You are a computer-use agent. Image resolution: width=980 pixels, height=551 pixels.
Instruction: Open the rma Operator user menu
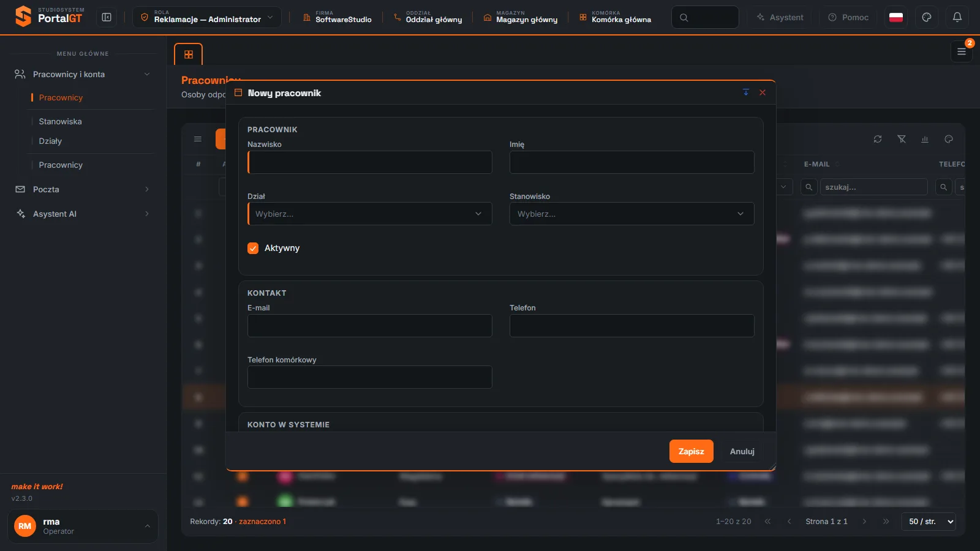(x=83, y=526)
